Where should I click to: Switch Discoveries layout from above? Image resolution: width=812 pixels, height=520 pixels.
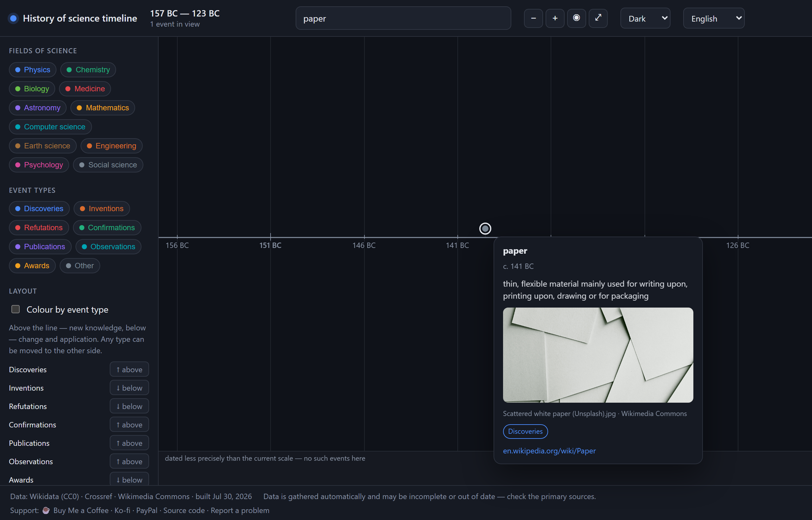click(129, 369)
